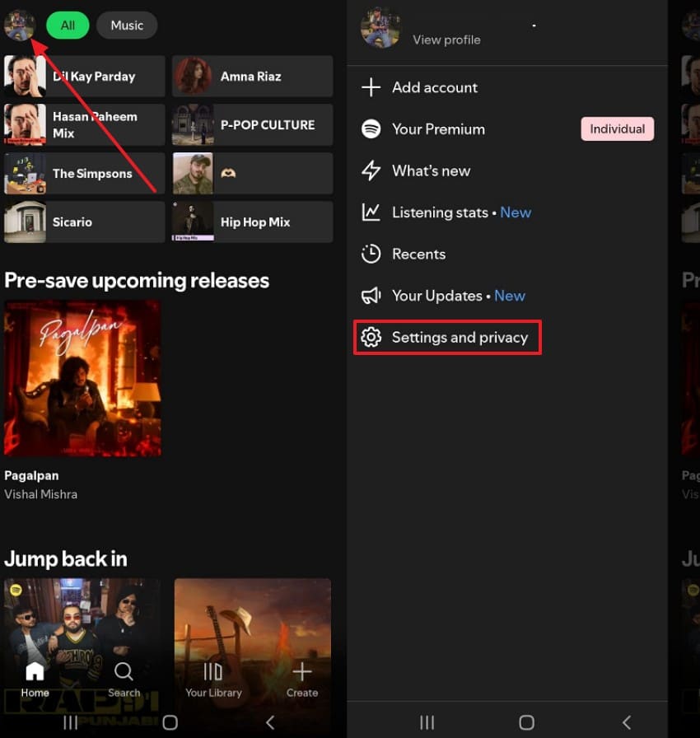This screenshot has height=738, width=700.
Task: Open The Simpsons shortcut
Action: [82, 173]
